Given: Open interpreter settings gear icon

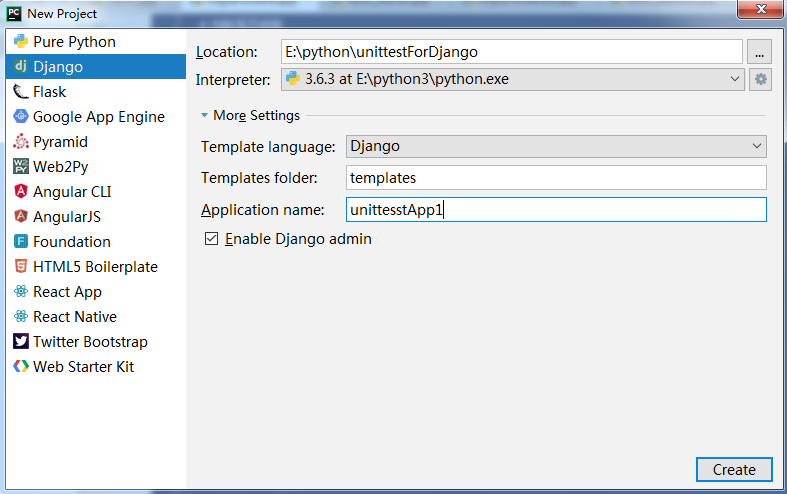Looking at the screenshot, I should click(760, 79).
